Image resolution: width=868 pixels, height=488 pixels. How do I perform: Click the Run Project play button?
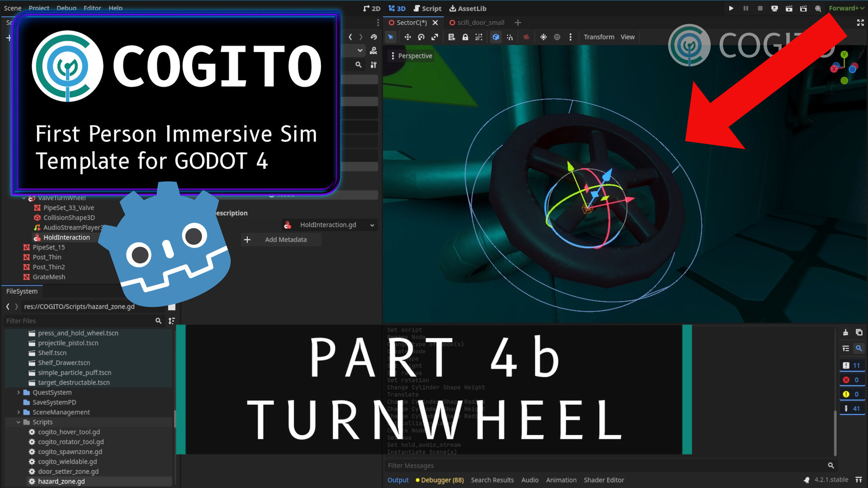click(x=731, y=8)
